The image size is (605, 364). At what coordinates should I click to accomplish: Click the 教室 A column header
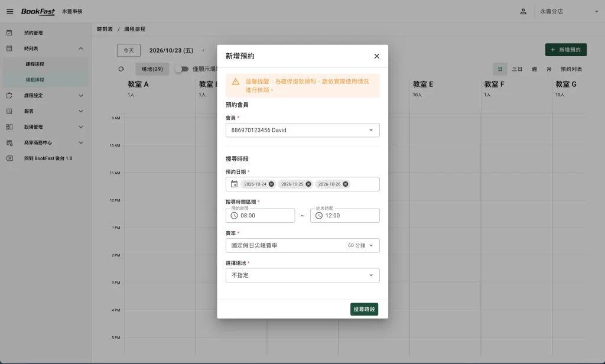pos(138,84)
